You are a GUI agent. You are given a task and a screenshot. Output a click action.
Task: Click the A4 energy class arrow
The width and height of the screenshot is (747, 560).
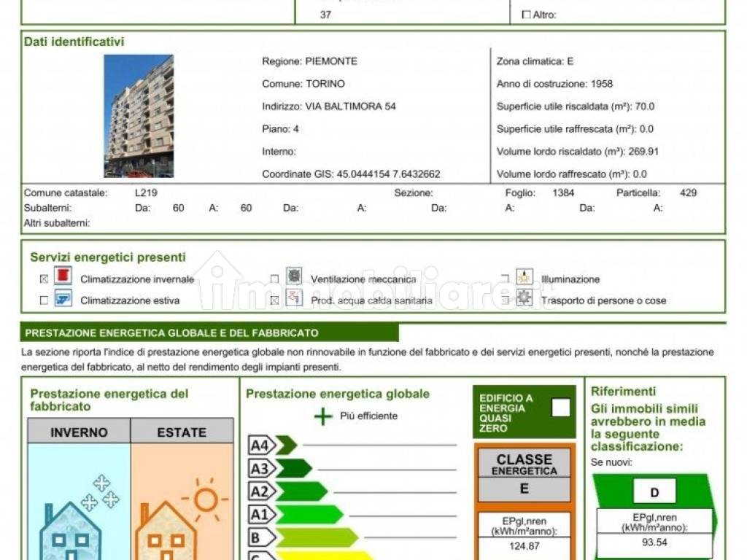point(273,446)
